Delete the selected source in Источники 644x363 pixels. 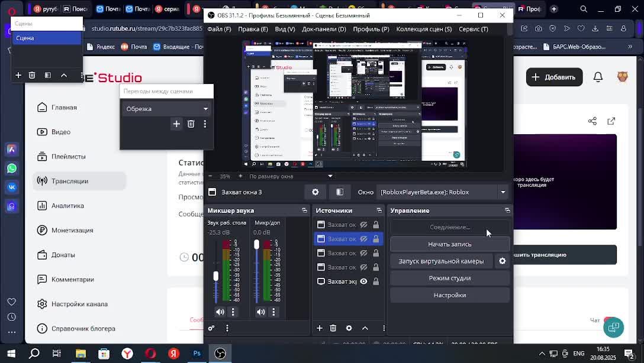point(333,328)
